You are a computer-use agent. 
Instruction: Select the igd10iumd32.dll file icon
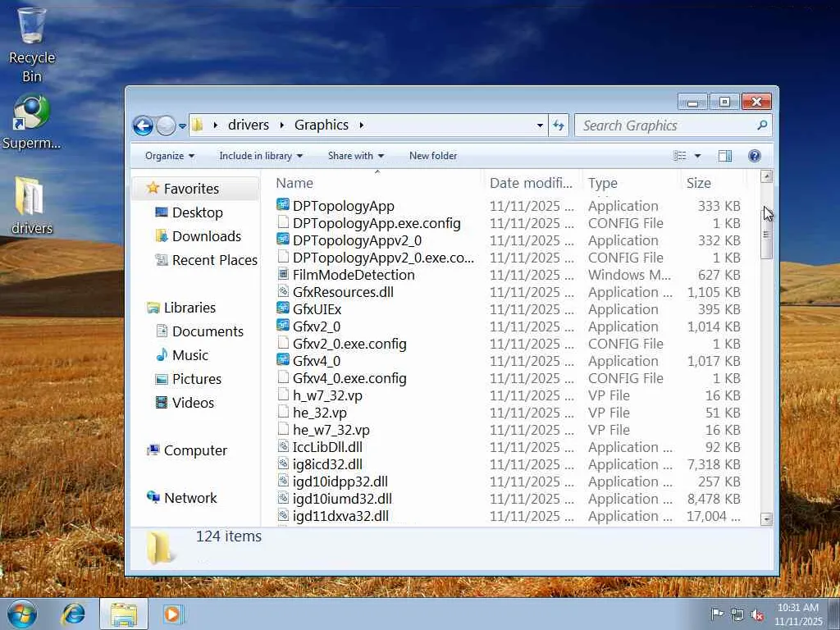[283, 498]
